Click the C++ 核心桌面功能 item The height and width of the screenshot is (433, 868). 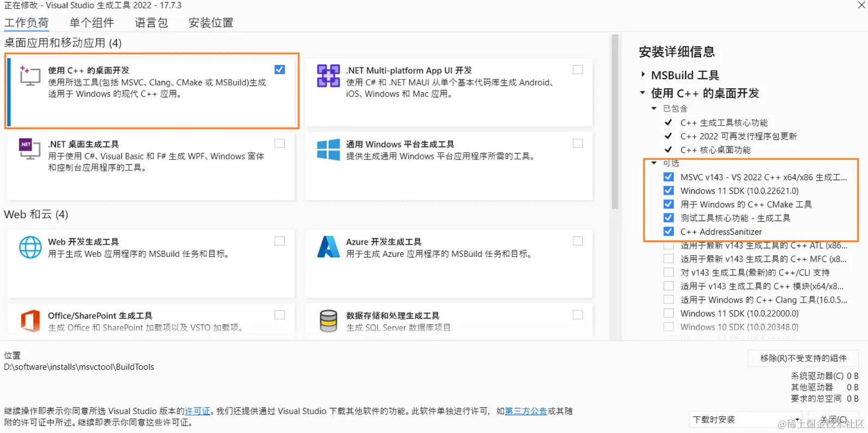pyautogui.click(x=715, y=150)
